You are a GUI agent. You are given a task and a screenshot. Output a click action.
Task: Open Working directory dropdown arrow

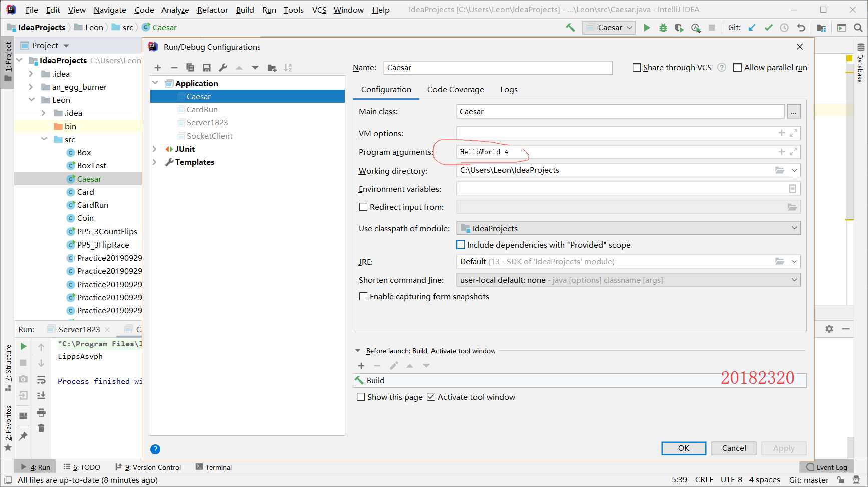tap(794, 170)
